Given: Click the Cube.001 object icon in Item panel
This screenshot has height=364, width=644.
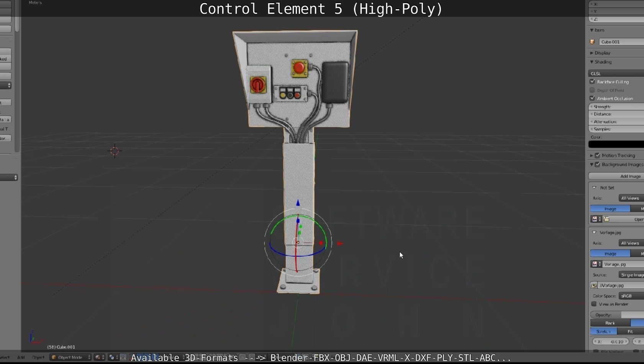Looking at the screenshot, I should point(592,42).
